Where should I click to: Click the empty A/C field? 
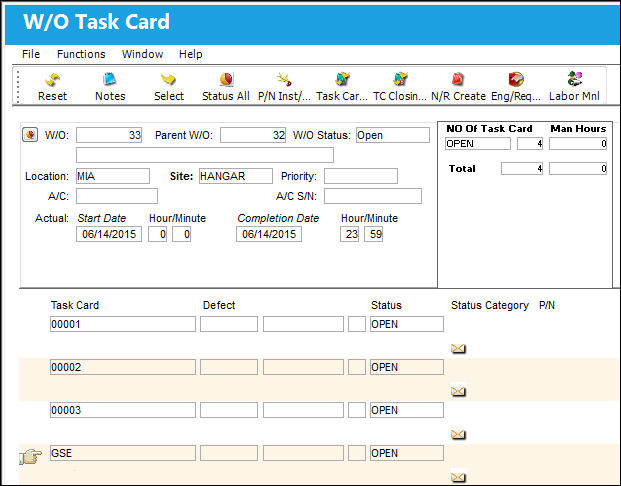pyautogui.click(x=117, y=196)
